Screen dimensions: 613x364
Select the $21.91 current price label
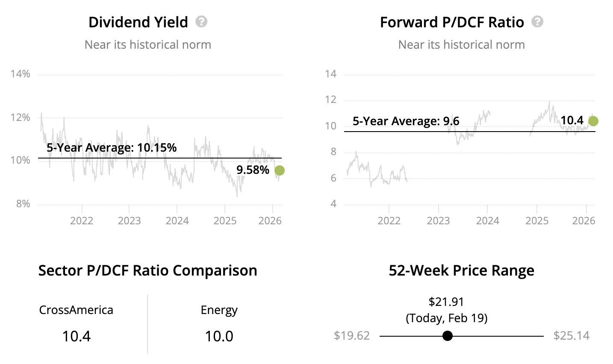coord(446,302)
